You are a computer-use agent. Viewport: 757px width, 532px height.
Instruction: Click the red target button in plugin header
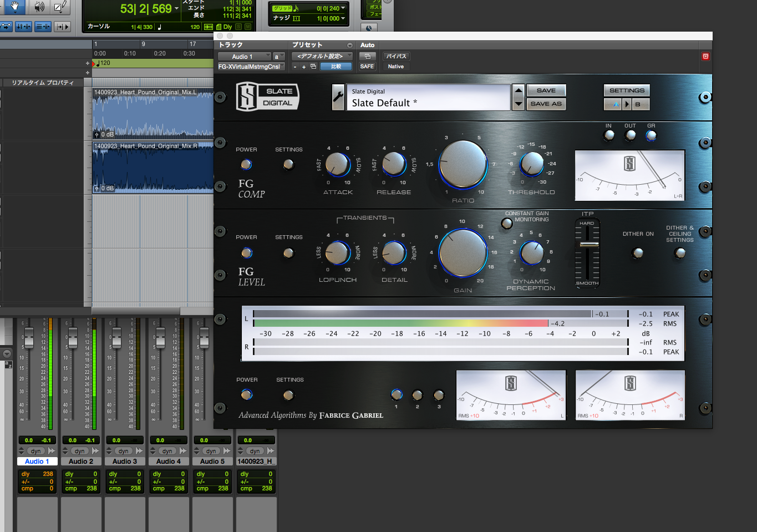tap(705, 56)
